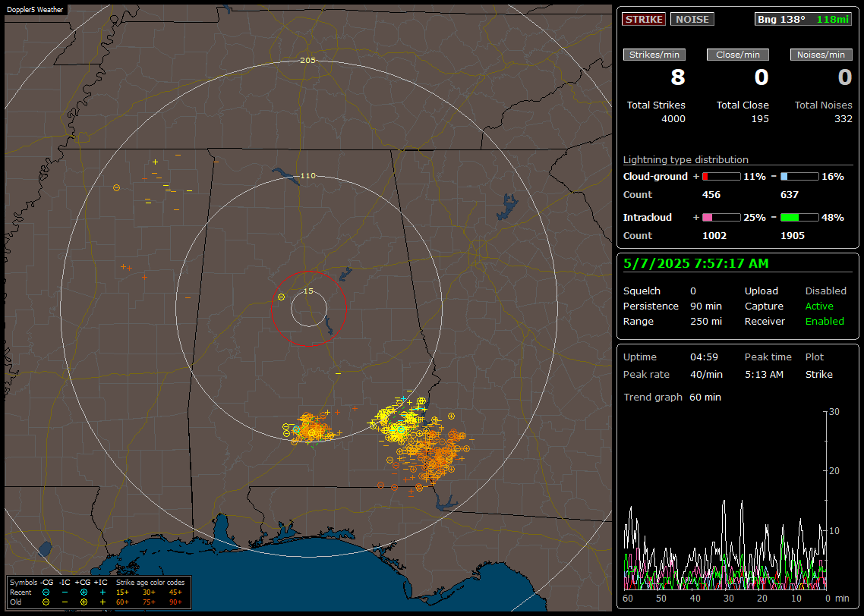The image size is (864, 616).
Task: Select negative intracloud count 1905
Action: click(793, 236)
